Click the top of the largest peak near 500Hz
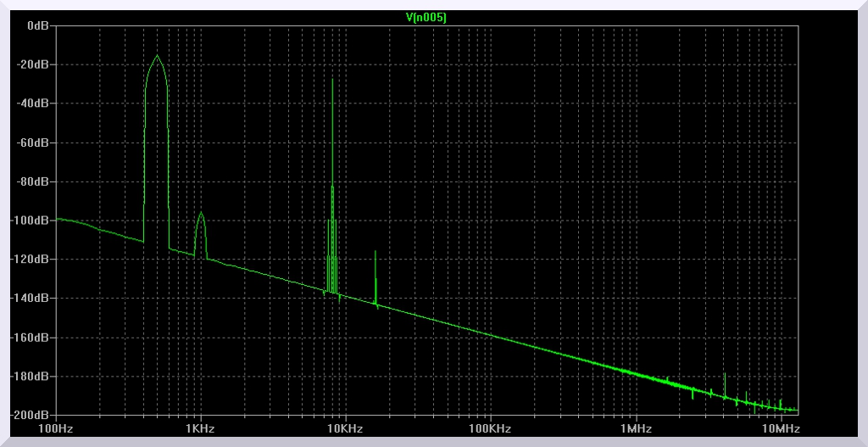Viewport: 868px width, 447px height. [x=157, y=56]
